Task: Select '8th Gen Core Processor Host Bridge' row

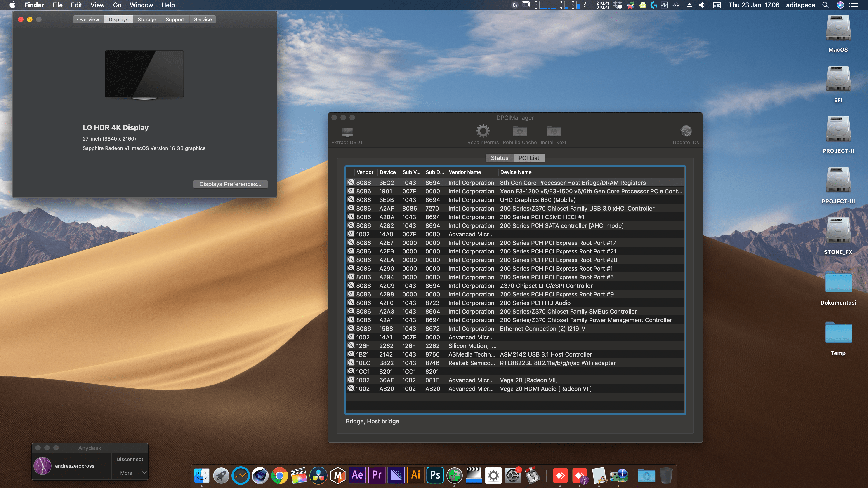Action: [515, 183]
